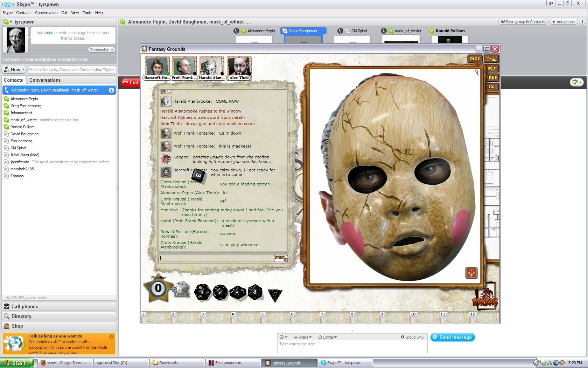Click the conversation info icon
Screen dimensions: 588x368
coord(583,22)
